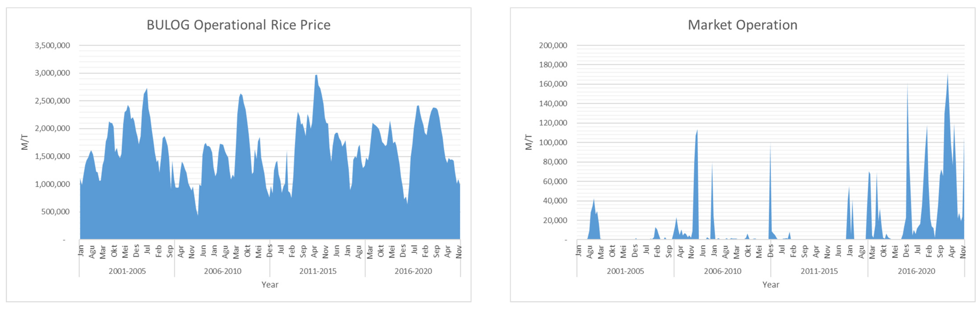
Task: Select the M/T axis title in Market Operation chart
Action: coord(529,142)
